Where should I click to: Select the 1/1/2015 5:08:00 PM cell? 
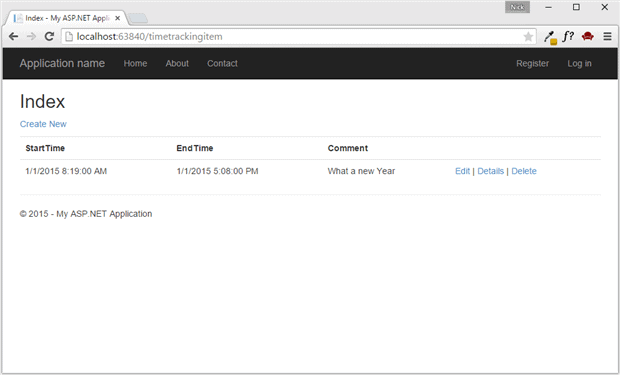(x=217, y=171)
